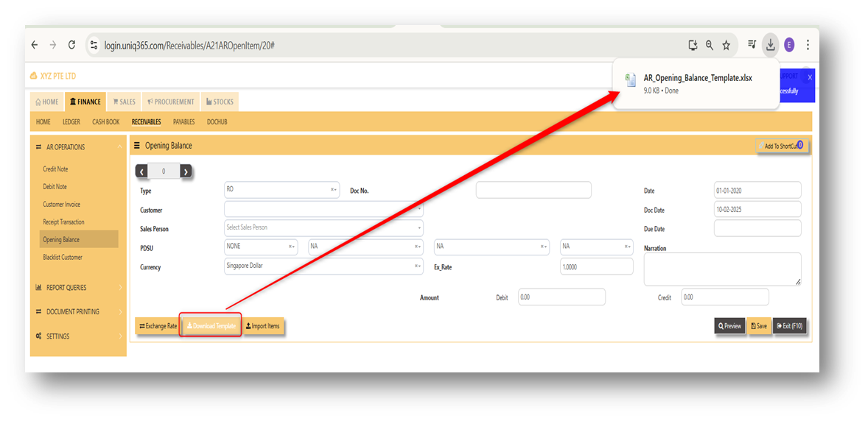The image size is (868, 421).
Task: Click the browser reload icon
Action: pos(71,46)
